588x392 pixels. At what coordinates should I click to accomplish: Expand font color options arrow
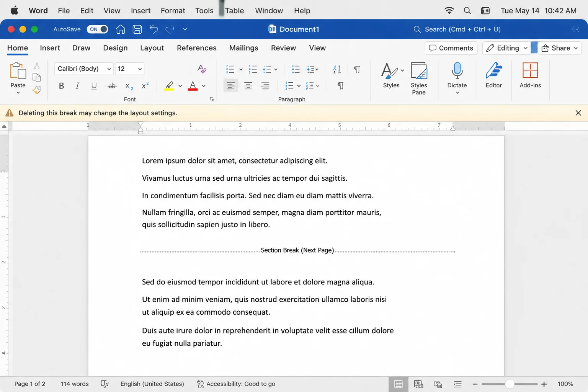pyautogui.click(x=204, y=86)
